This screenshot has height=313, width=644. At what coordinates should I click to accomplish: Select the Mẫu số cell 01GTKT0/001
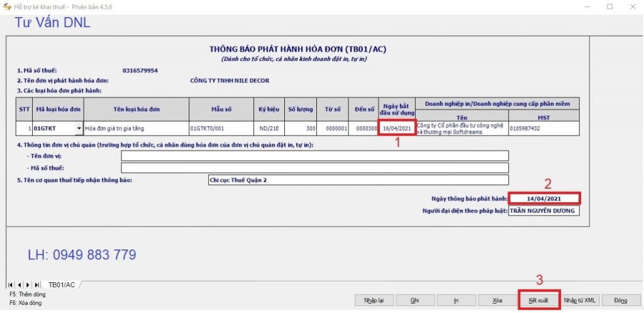click(221, 128)
